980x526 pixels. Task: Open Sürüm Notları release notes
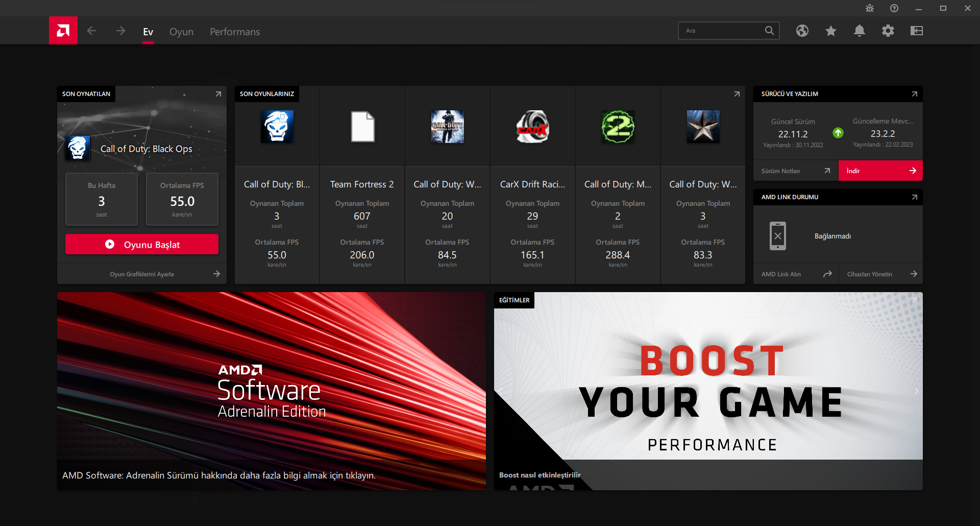pyautogui.click(x=796, y=171)
